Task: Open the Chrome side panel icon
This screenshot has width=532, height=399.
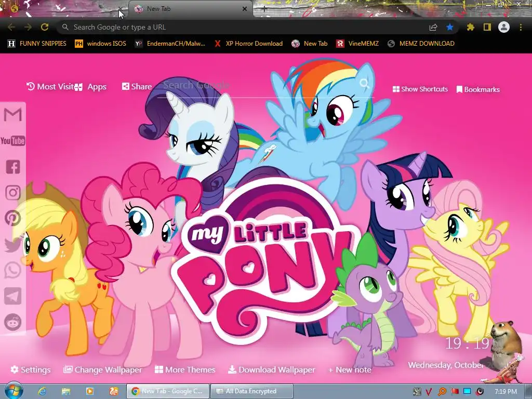Action: pyautogui.click(x=487, y=27)
